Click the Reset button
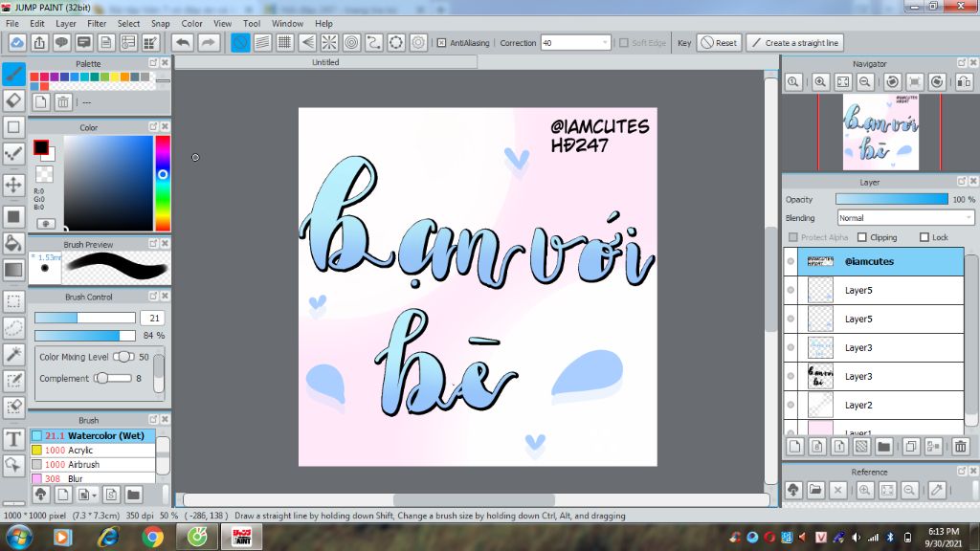The image size is (980, 551). pos(719,43)
